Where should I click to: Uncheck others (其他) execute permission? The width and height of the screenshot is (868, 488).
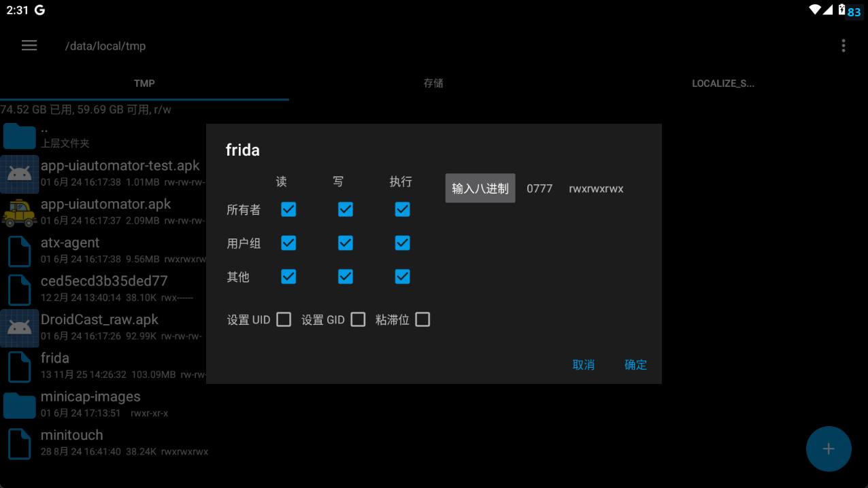click(403, 277)
